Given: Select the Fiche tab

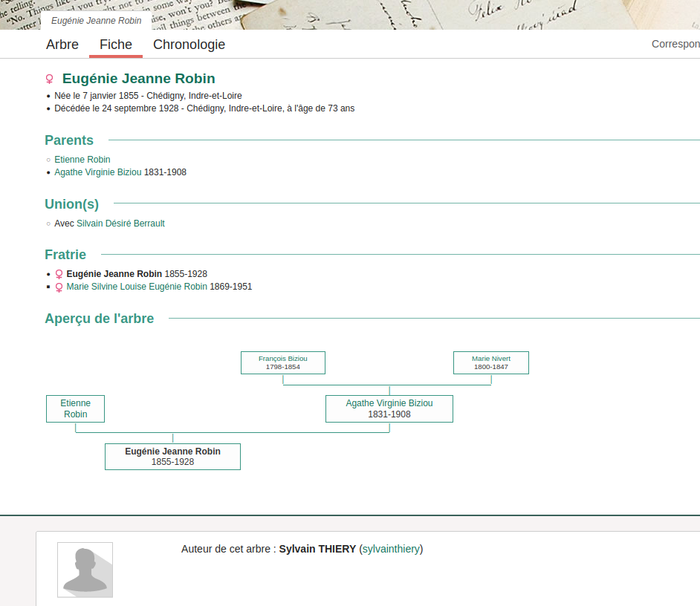Looking at the screenshot, I should [x=116, y=45].
